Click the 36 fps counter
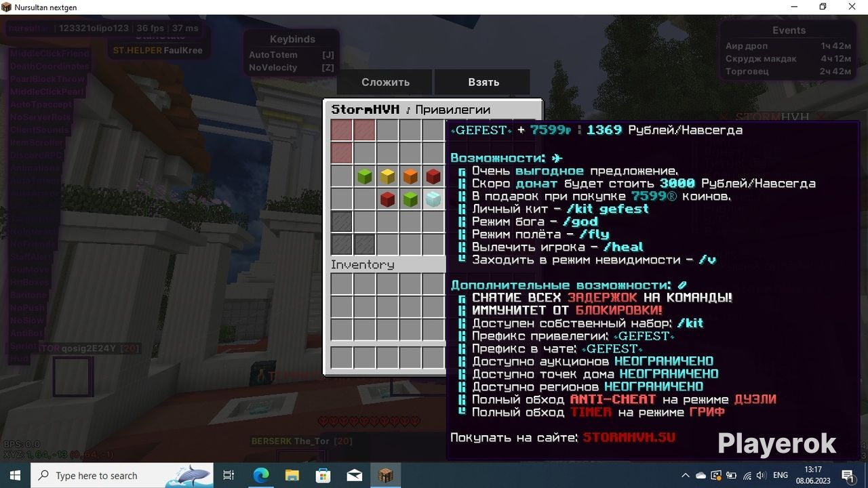The image size is (868, 488). 151,28
